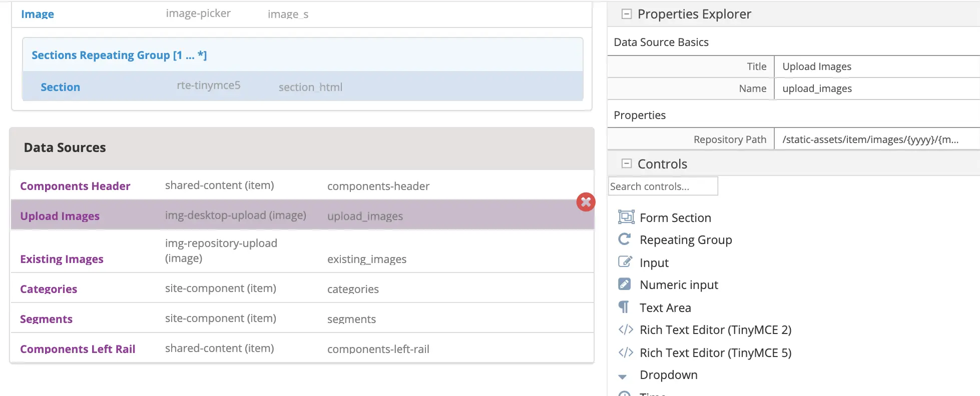Click the Dropdown control label

[x=669, y=375]
